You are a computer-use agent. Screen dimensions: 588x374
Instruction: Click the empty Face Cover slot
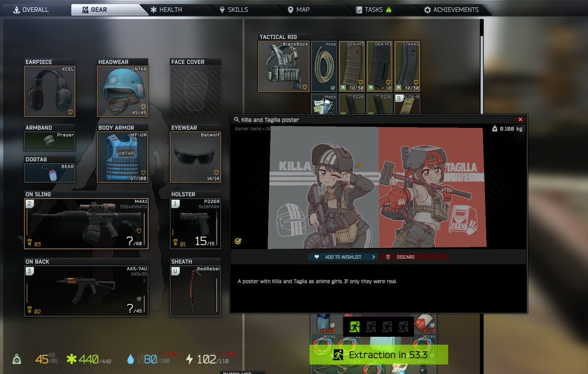point(196,91)
